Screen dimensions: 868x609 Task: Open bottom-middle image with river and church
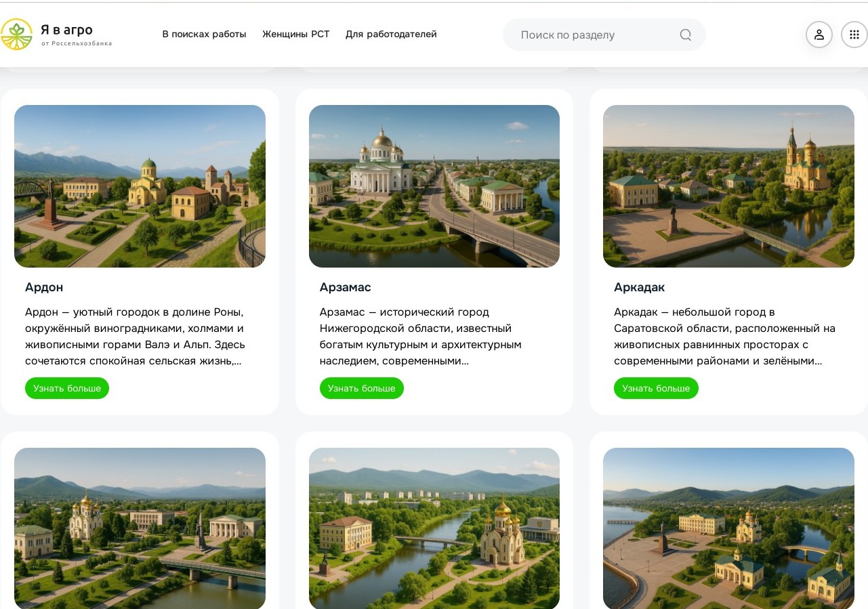click(x=434, y=528)
